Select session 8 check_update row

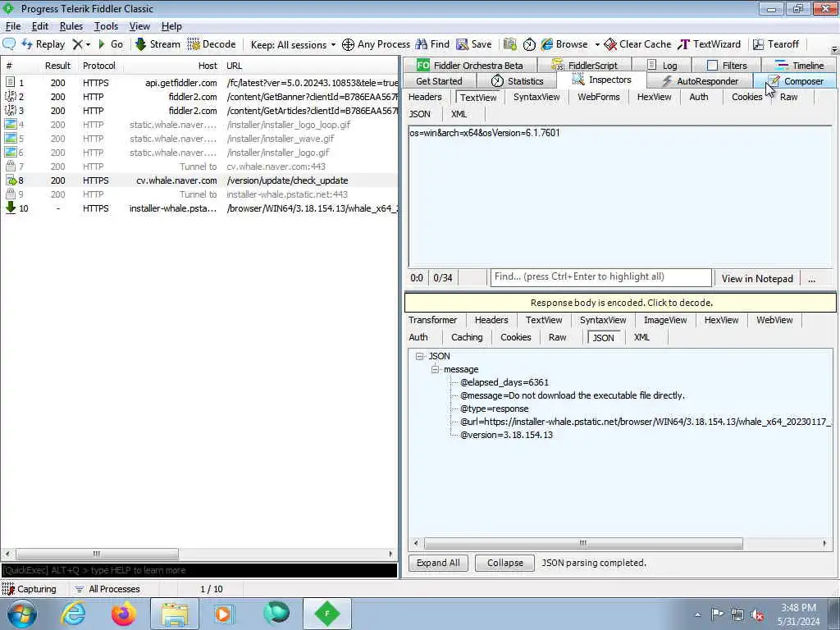pos(199,180)
